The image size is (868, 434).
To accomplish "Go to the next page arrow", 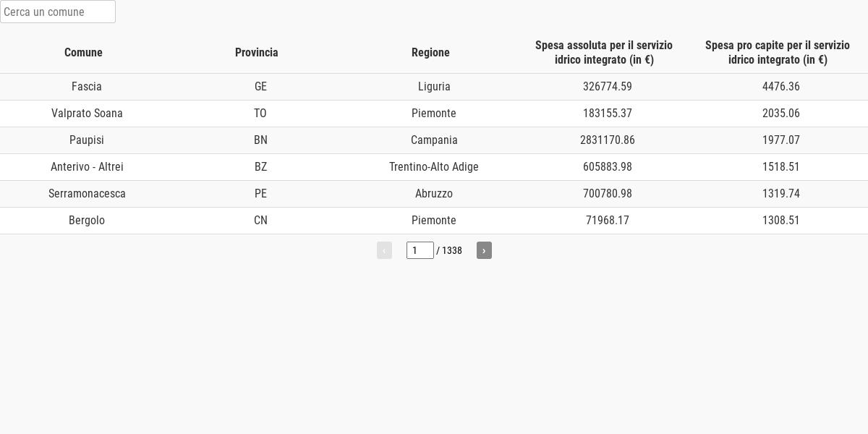I will click(x=484, y=250).
